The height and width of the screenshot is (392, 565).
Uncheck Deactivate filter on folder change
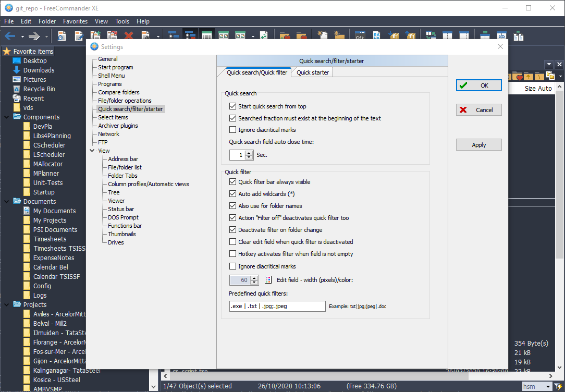point(233,229)
